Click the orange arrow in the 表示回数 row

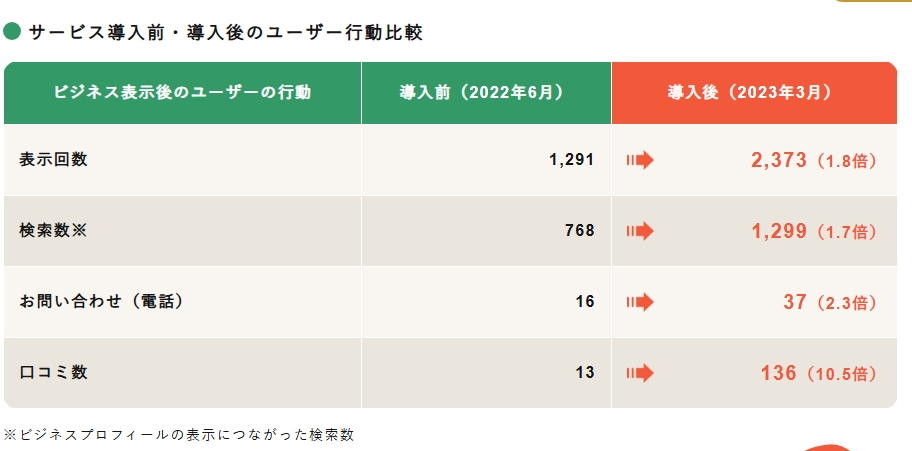pos(639,160)
